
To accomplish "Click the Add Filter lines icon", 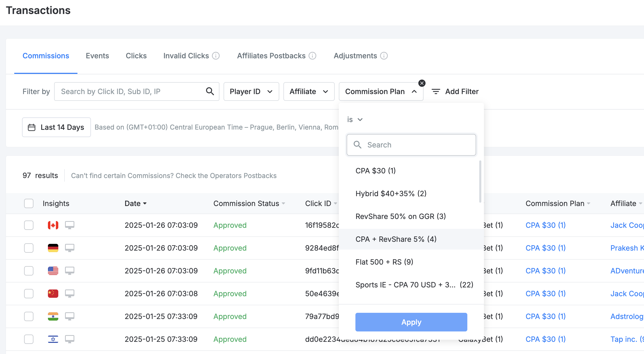I will tap(436, 91).
